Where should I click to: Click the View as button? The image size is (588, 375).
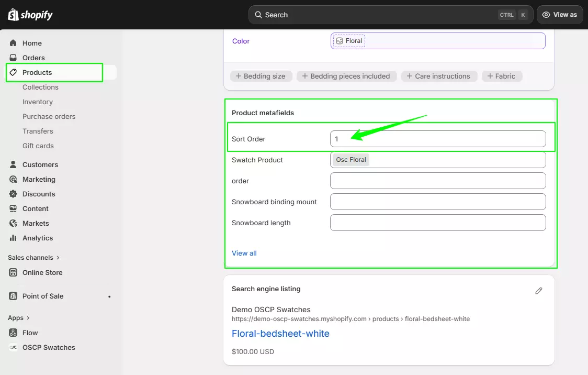point(560,15)
